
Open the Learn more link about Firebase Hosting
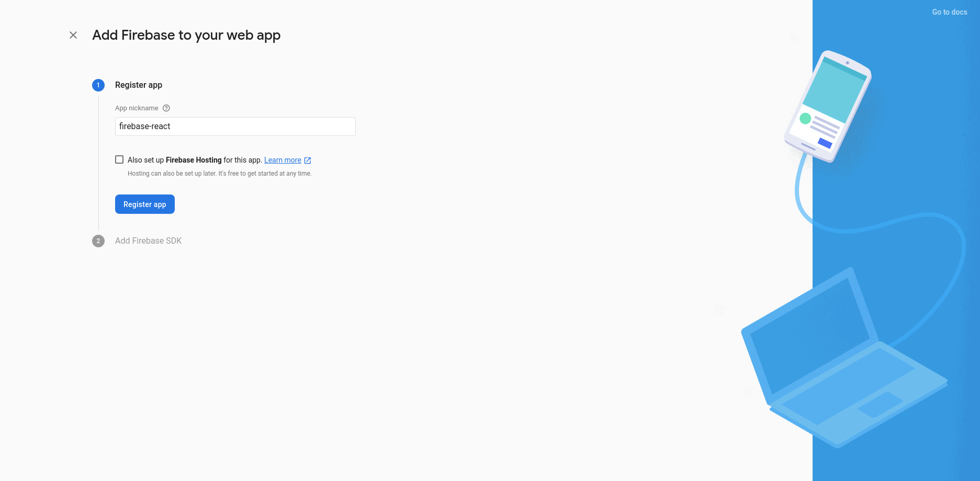[282, 160]
